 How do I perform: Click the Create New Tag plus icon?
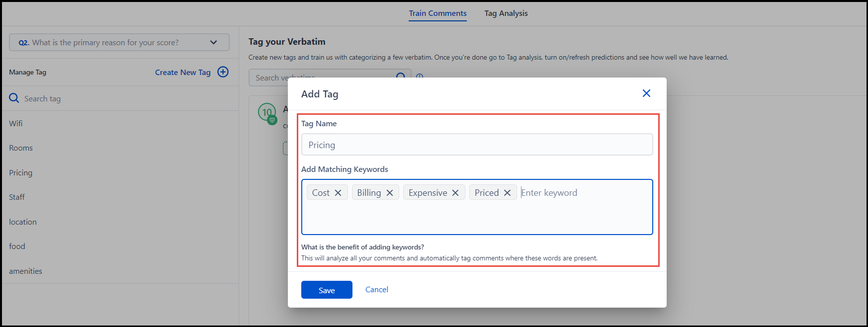(x=223, y=72)
